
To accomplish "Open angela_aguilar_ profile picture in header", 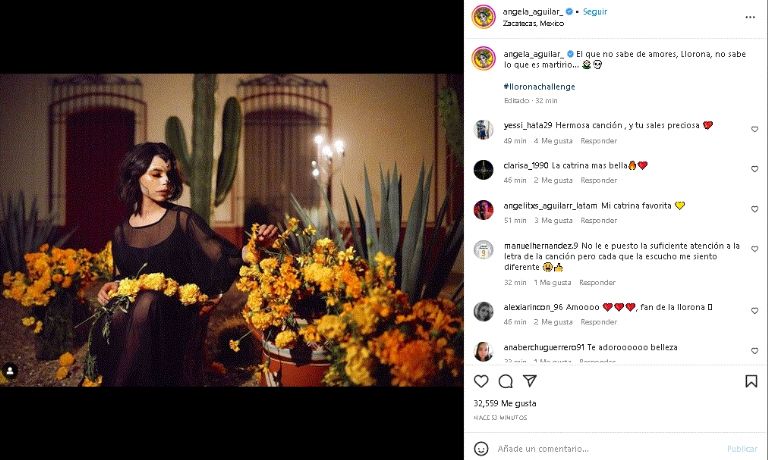I will click(x=484, y=17).
